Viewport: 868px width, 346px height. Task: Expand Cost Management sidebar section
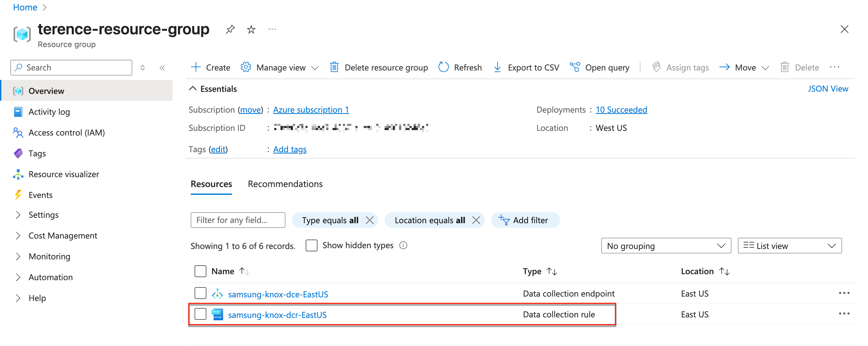click(63, 235)
